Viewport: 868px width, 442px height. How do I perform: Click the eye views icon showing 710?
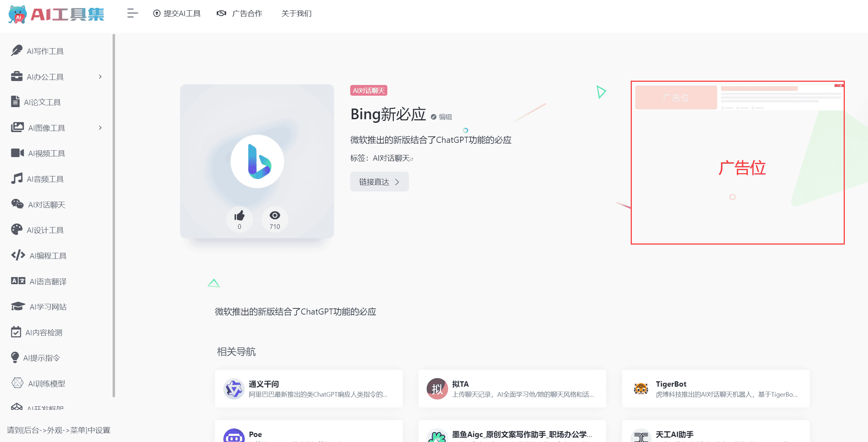[x=275, y=216]
